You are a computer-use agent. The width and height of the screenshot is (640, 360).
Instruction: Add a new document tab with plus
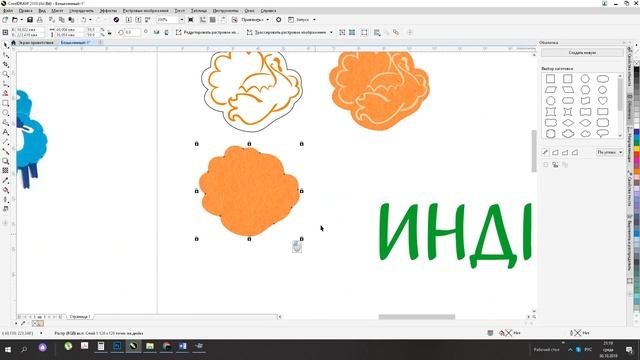coord(100,42)
